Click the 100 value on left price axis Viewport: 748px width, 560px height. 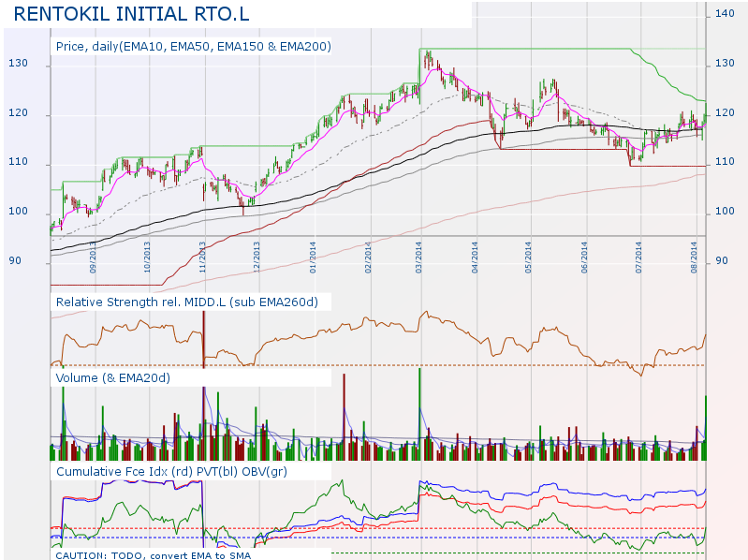pos(18,212)
